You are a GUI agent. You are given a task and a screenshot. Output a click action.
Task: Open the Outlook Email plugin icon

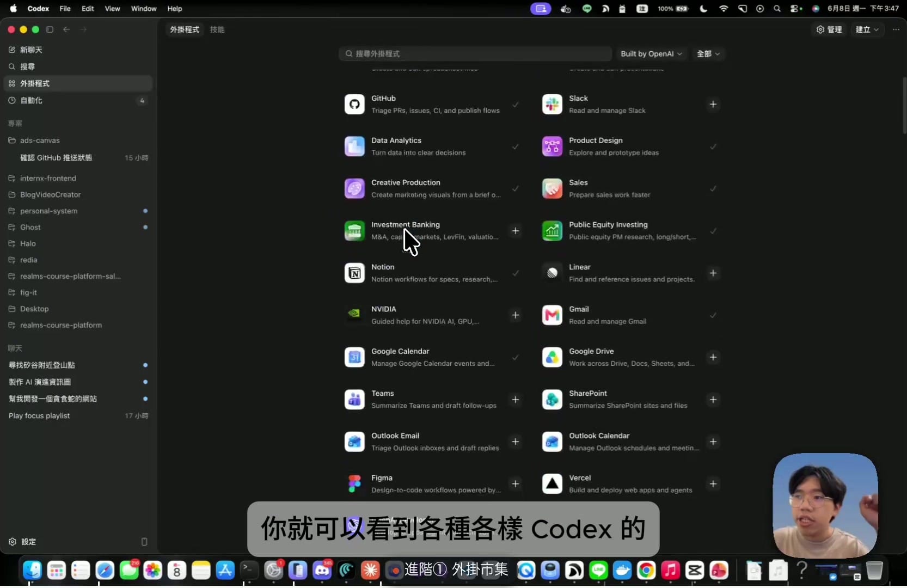click(x=354, y=442)
